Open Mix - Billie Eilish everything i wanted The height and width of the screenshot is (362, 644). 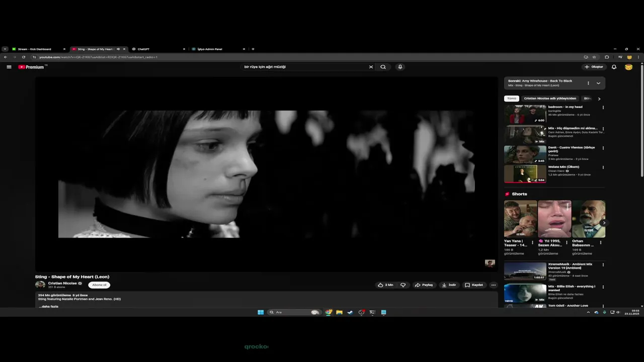pos(525,293)
